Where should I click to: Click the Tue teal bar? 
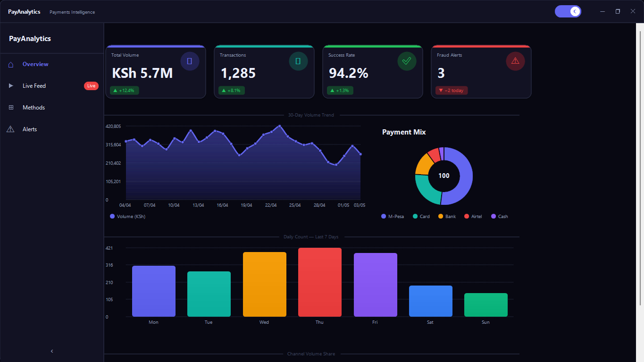(x=209, y=294)
